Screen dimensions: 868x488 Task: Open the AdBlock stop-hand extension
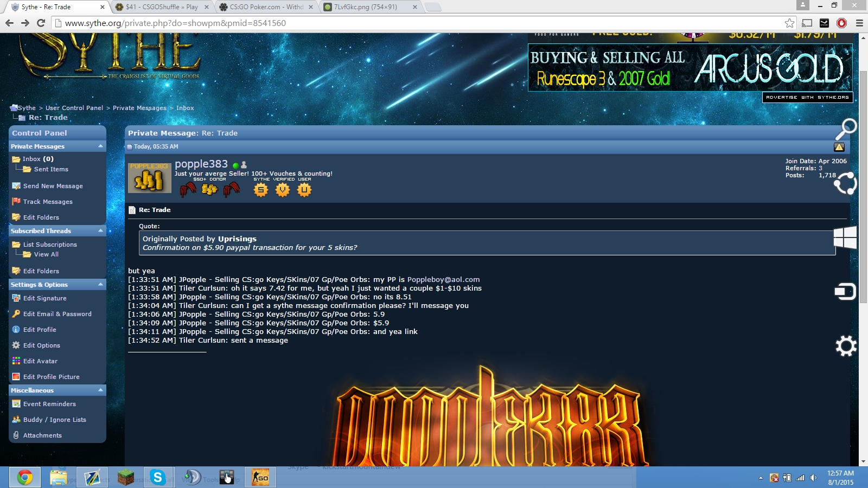click(x=841, y=23)
